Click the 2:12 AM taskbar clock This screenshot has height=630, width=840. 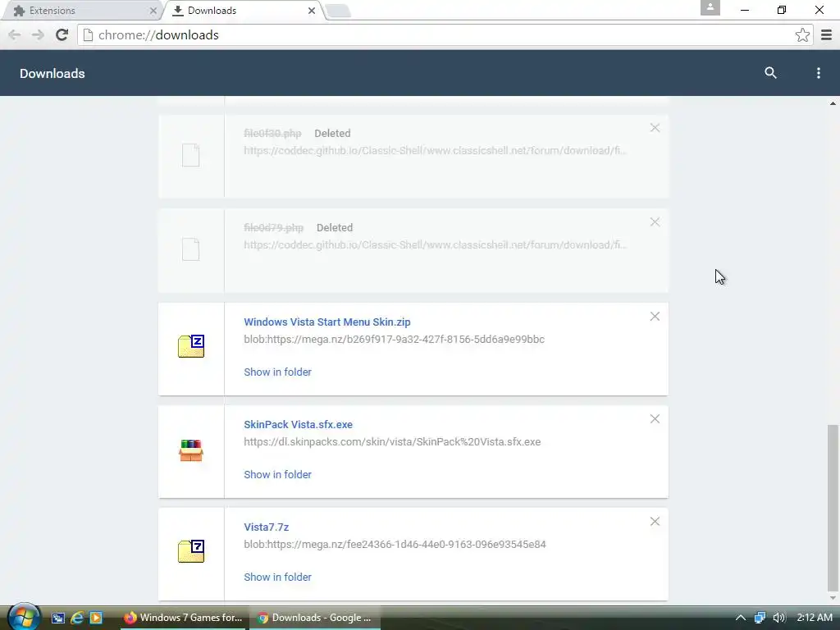point(815,618)
